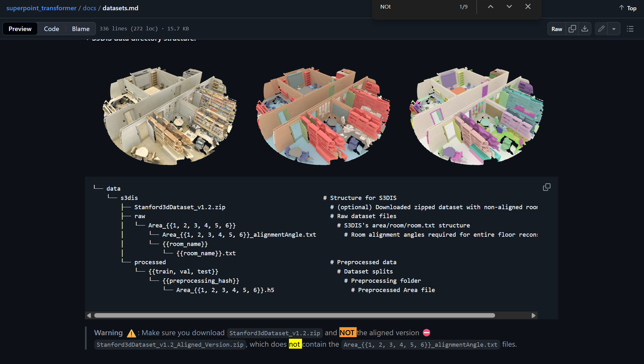Click '# Preprocessing folder' comment
The height and width of the screenshot is (364, 644).
point(383,281)
